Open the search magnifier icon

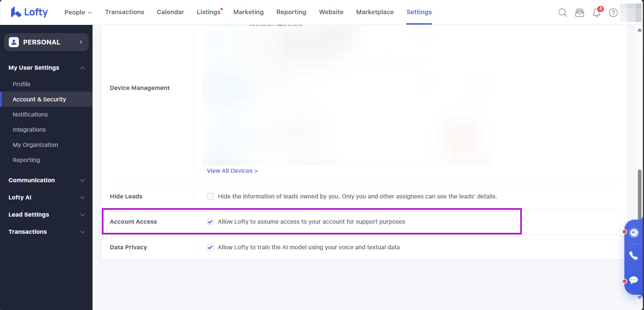pyautogui.click(x=563, y=13)
